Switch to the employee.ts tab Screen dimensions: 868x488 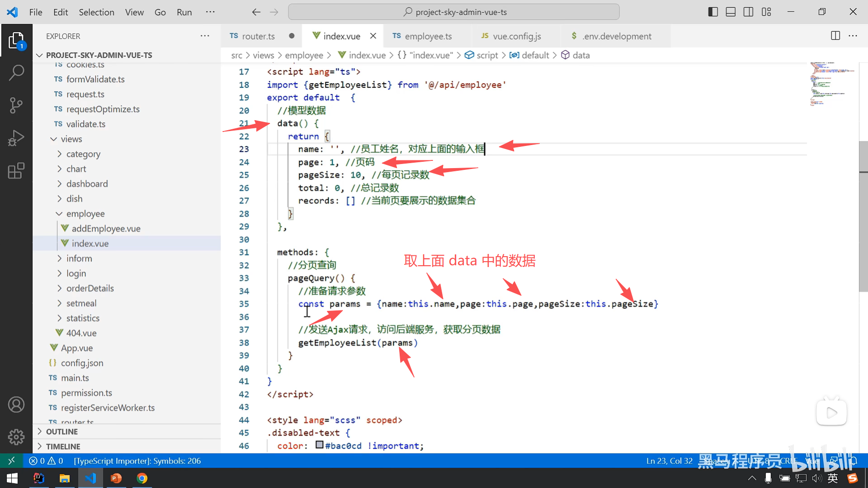pyautogui.click(x=428, y=36)
